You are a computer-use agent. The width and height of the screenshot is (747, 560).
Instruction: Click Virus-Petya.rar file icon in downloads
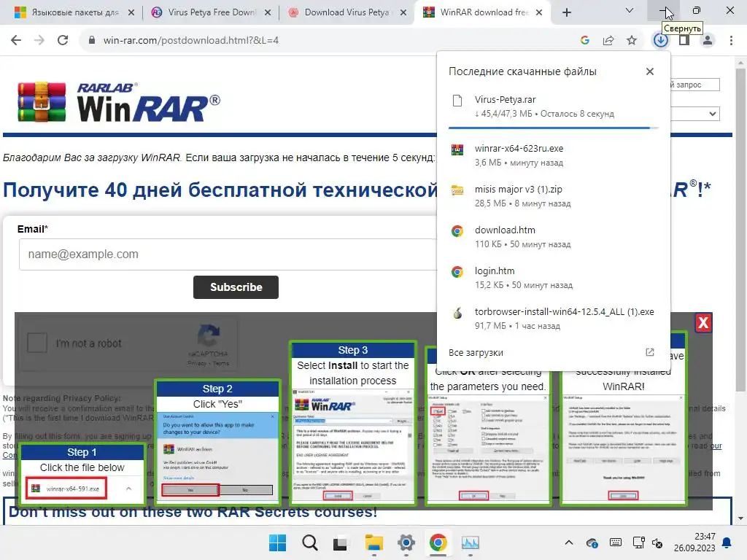(457, 101)
